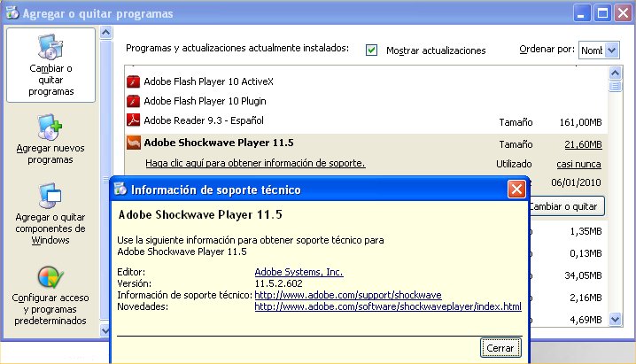This screenshot has height=364, width=636.
Task: Click Haga clic aquí para obtener información de soporte
Action: [x=255, y=163]
